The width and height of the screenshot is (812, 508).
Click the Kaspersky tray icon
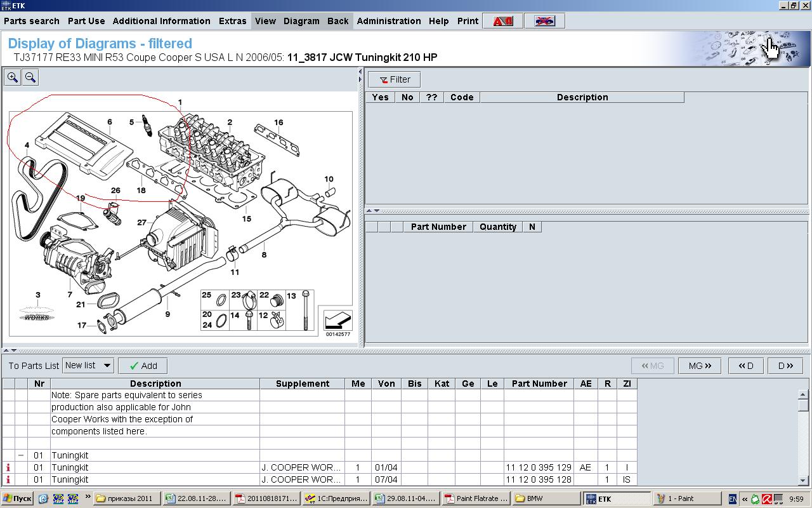click(x=767, y=499)
